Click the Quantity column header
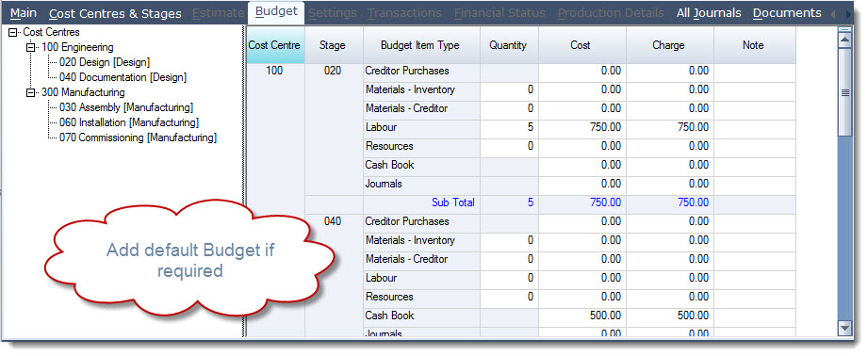 point(508,45)
